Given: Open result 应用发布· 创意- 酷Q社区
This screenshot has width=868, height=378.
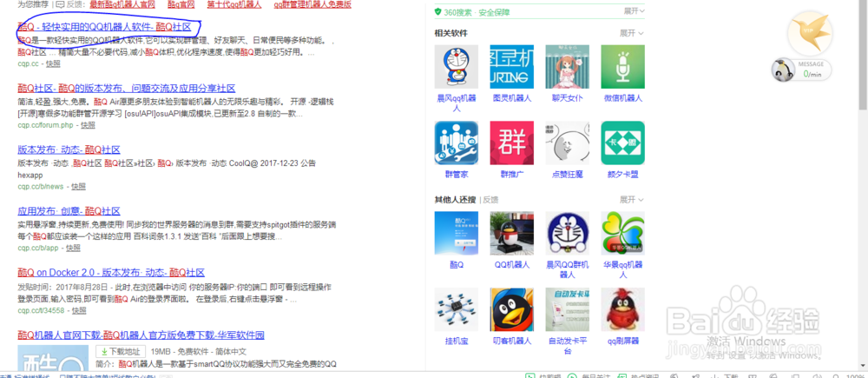Looking at the screenshot, I should tap(69, 211).
